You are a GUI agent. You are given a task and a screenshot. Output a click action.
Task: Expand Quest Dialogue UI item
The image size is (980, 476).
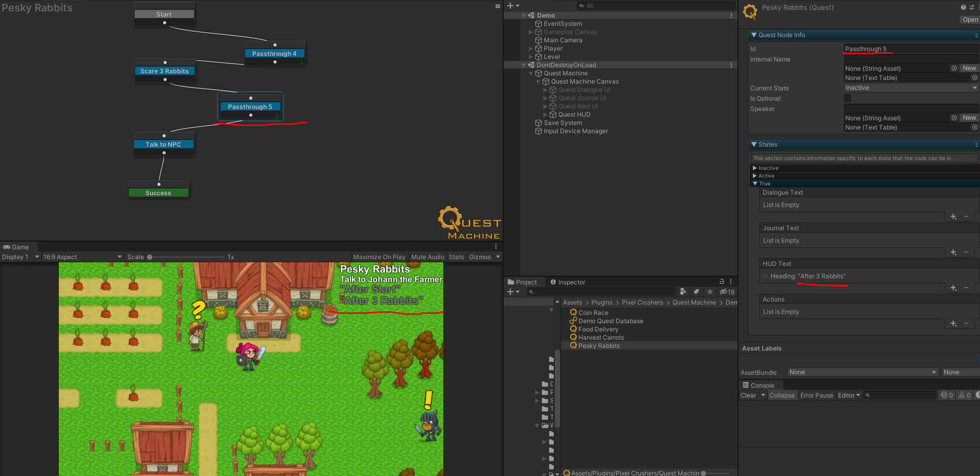click(545, 90)
